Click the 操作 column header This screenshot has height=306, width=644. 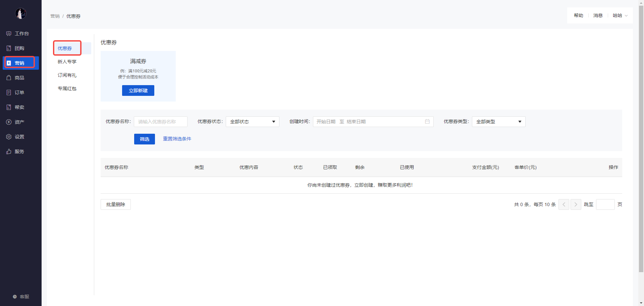coord(613,167)
